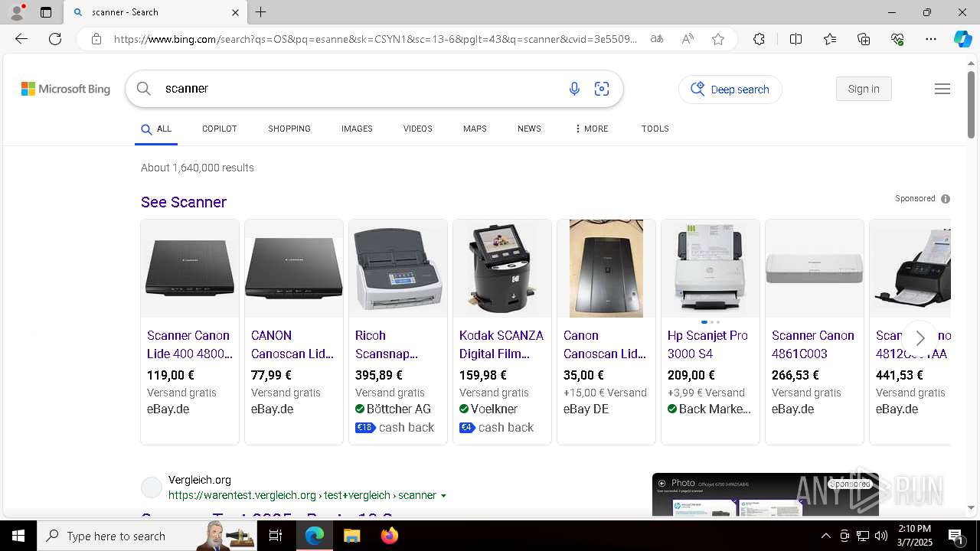
Task: Click search magnifier icon in Bing box
Action: click(144, 89)
